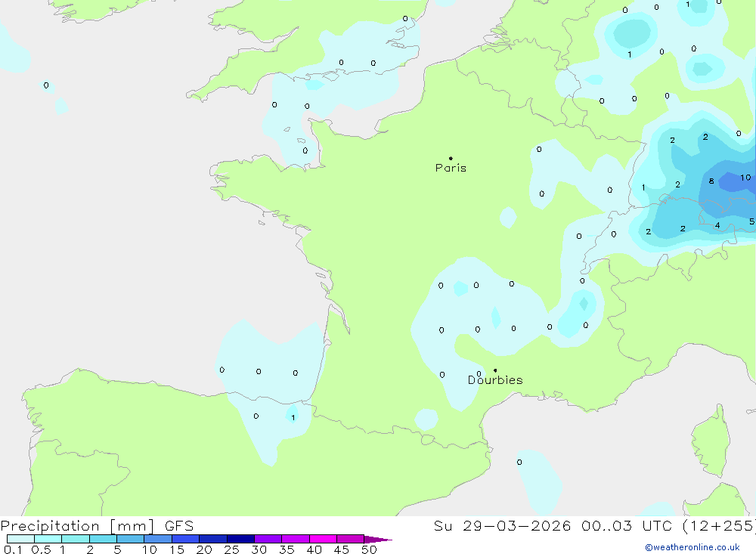The image size is (756, 554).
Task: Click the magenta legend swatch between 45 and 50
Action: tap(350, 539)
